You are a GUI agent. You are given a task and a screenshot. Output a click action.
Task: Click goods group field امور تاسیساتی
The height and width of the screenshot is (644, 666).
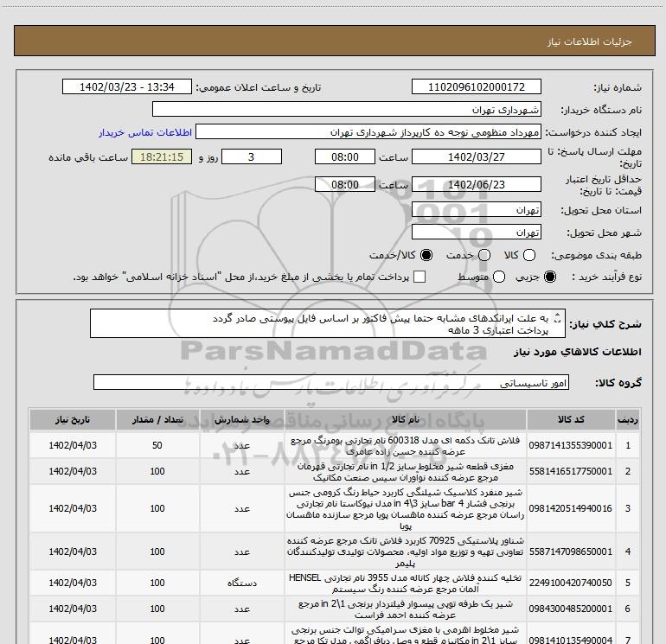coord(331,382)
